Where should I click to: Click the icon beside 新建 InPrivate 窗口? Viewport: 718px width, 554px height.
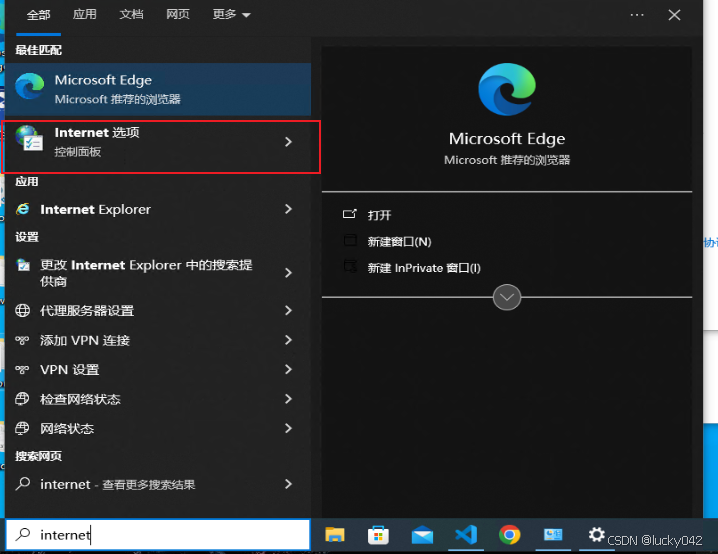coord(350,266)
